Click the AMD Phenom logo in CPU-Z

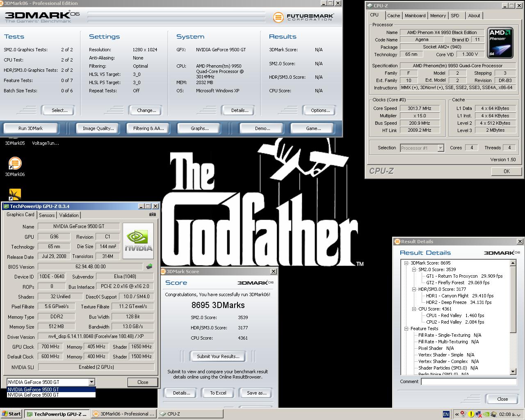point(500,42)
